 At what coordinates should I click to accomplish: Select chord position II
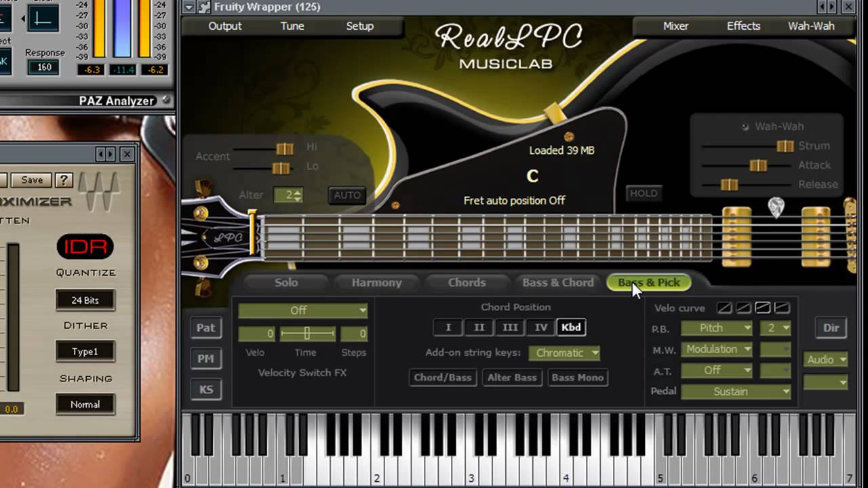[479, 327]
